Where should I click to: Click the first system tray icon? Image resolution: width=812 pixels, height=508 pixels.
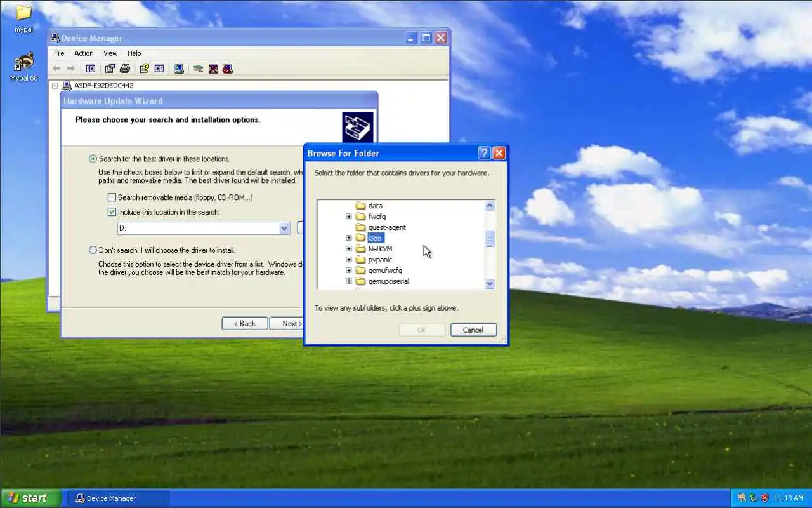coord(742,498)
